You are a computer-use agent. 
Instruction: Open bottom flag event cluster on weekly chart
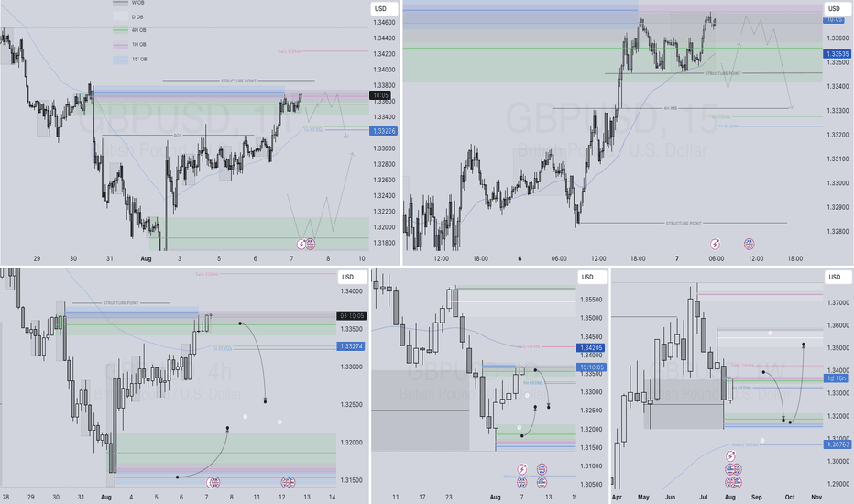(734, 482)
